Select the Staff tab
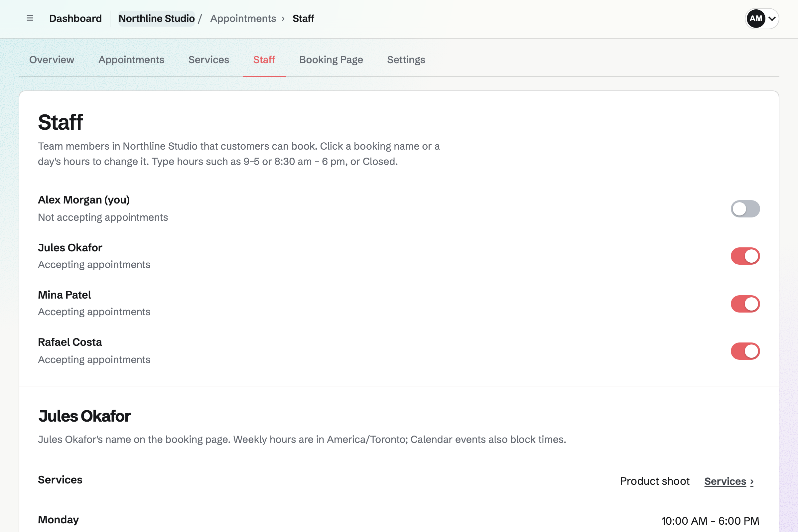 pos(264,60)
